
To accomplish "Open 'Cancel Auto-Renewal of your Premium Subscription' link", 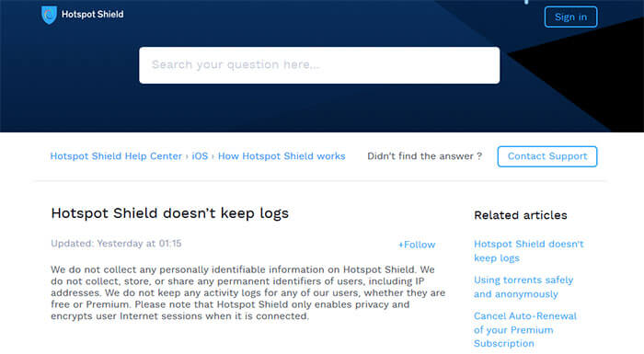I will pyautogui.click(x=525, y=329).
